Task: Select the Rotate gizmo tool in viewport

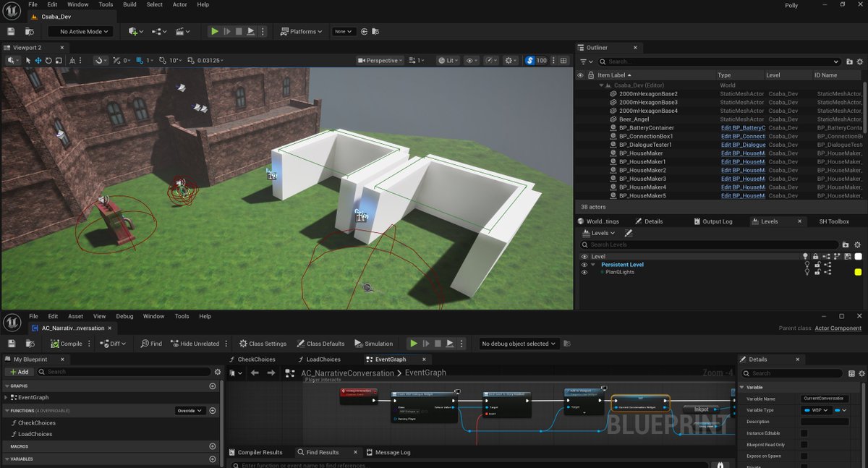Action: tap(48, 61)
